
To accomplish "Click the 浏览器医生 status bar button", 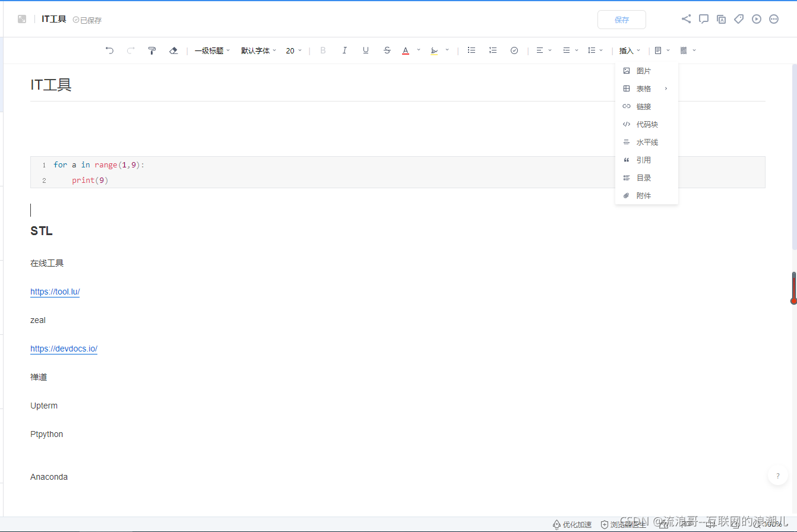I will tap(623, 524).
